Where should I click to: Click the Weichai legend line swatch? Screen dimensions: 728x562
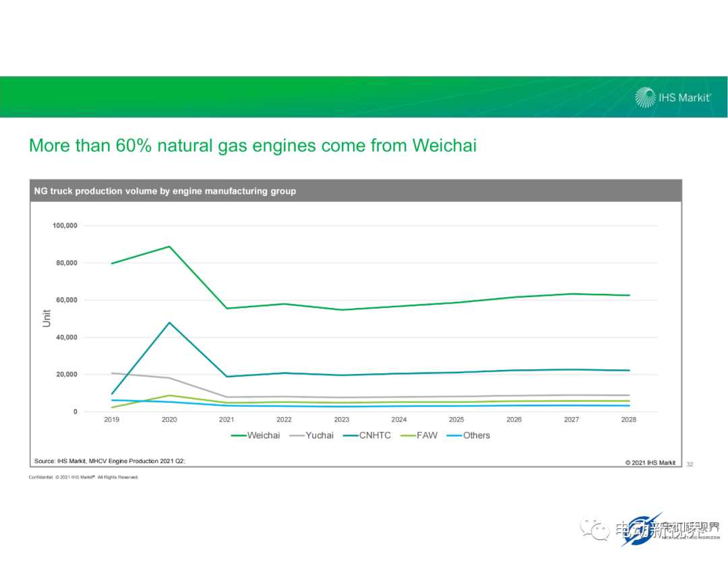(x=239, y=436)
